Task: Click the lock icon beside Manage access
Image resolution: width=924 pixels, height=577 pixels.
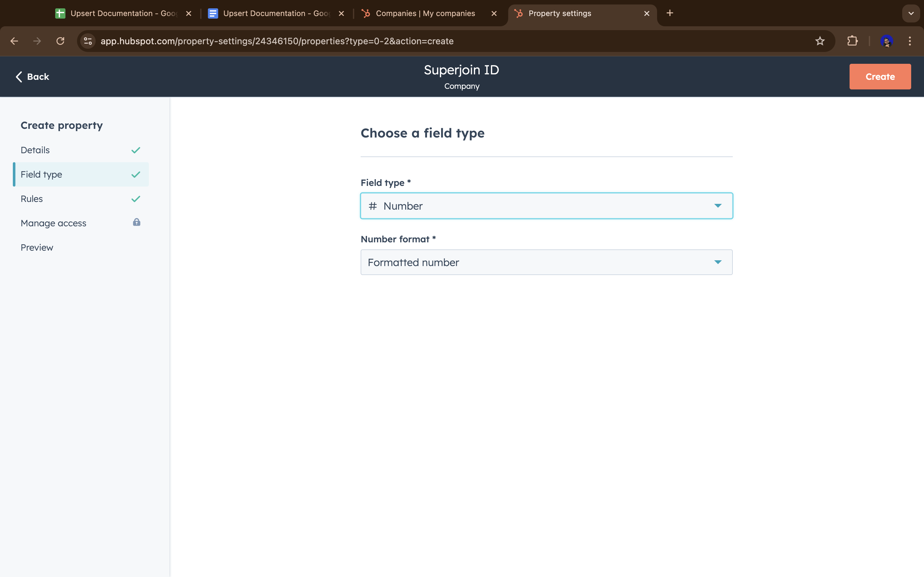Action: (x=136, y=222)
